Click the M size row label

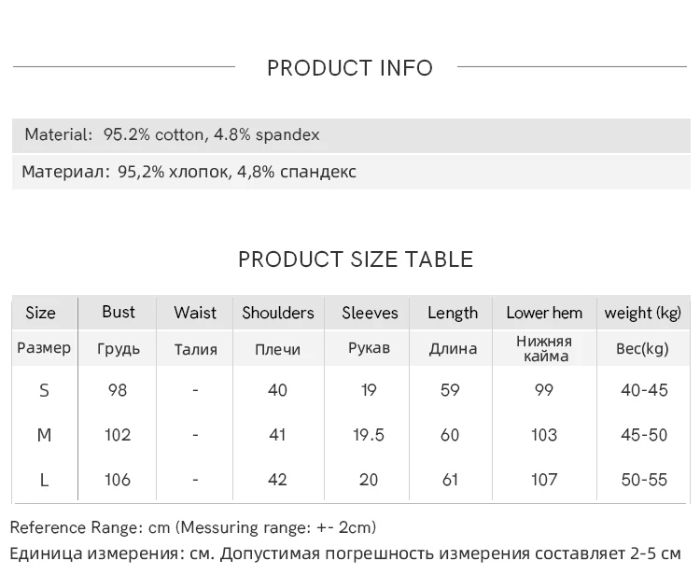[44, 435]
